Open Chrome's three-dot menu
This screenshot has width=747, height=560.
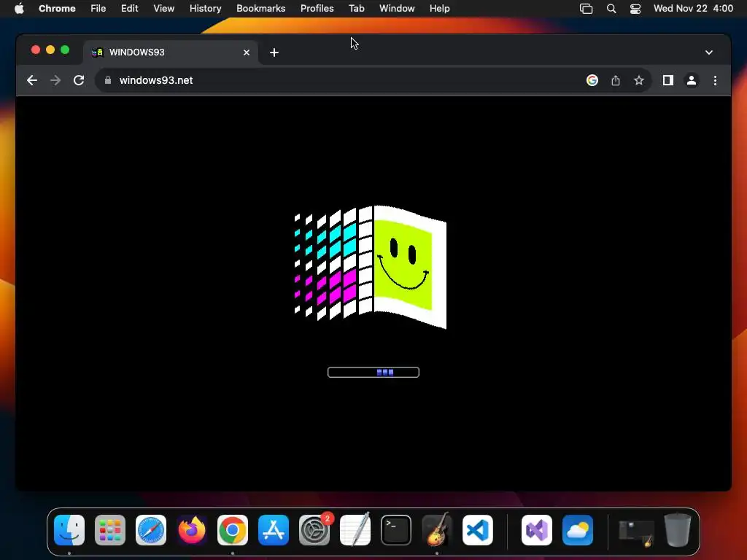click(x=715, y=80)
